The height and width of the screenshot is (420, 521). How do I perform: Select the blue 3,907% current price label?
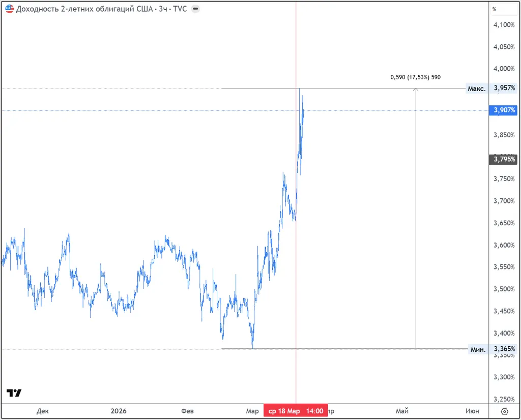tap(503, 110)
